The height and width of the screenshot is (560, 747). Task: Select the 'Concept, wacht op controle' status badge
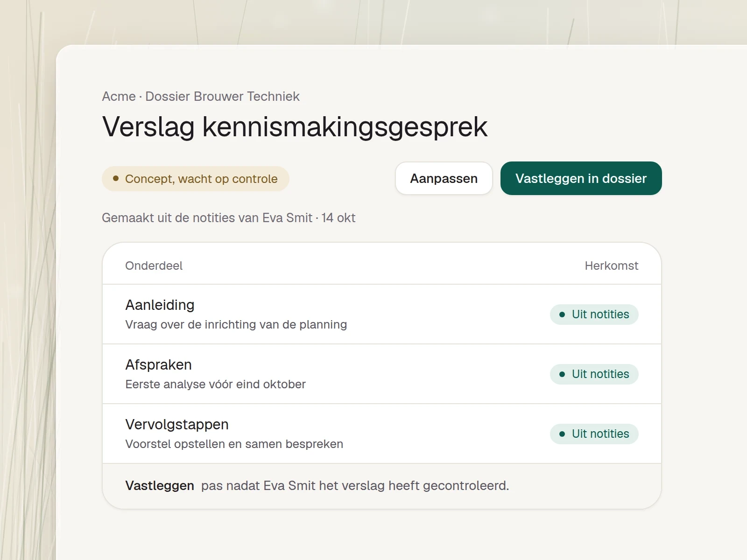coord(196,179)
